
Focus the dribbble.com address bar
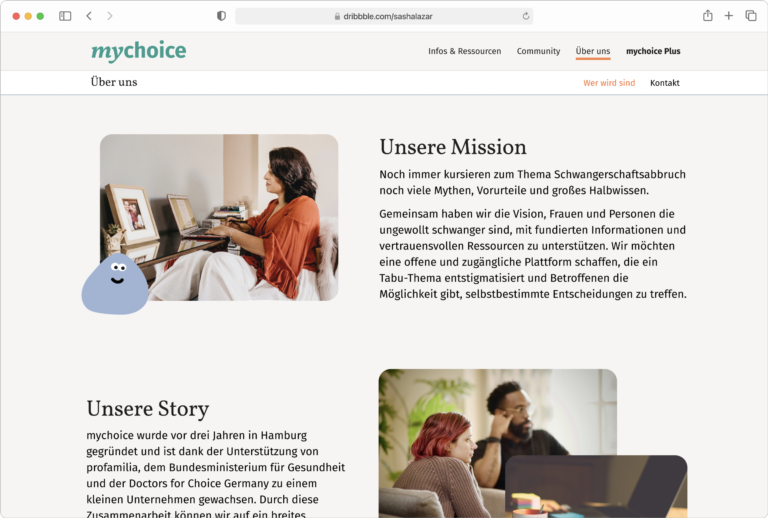point(384,16)
